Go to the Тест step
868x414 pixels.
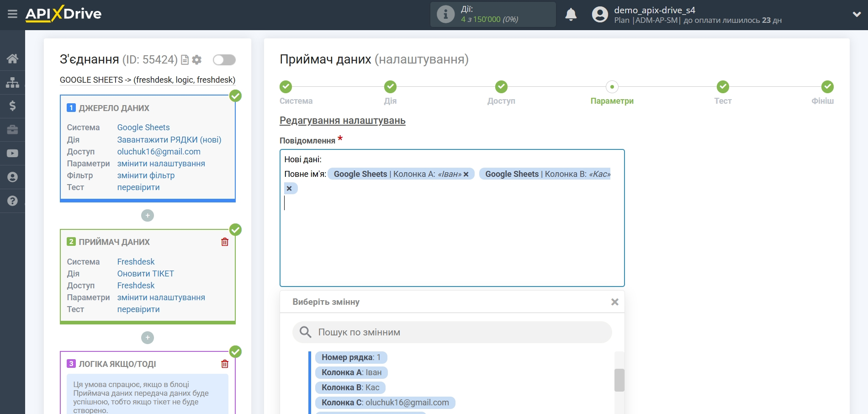point(723,93)
